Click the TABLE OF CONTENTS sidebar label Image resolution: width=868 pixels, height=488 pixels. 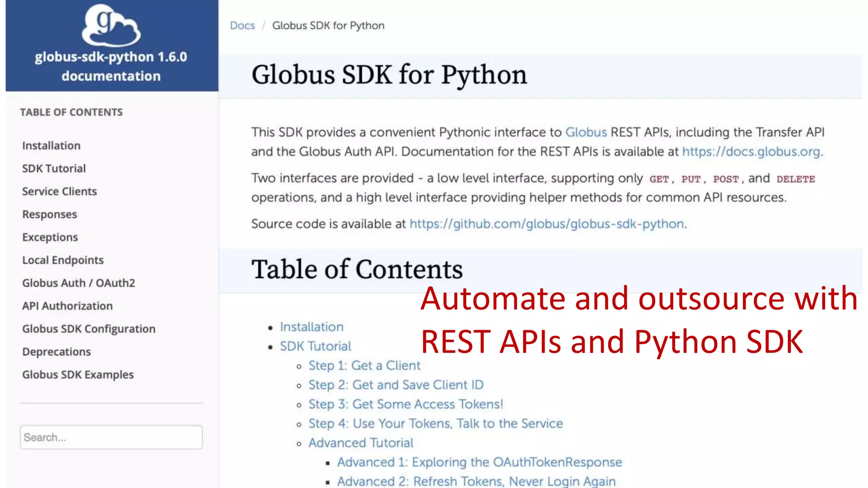pyautogui.click(x=71, y=112)
